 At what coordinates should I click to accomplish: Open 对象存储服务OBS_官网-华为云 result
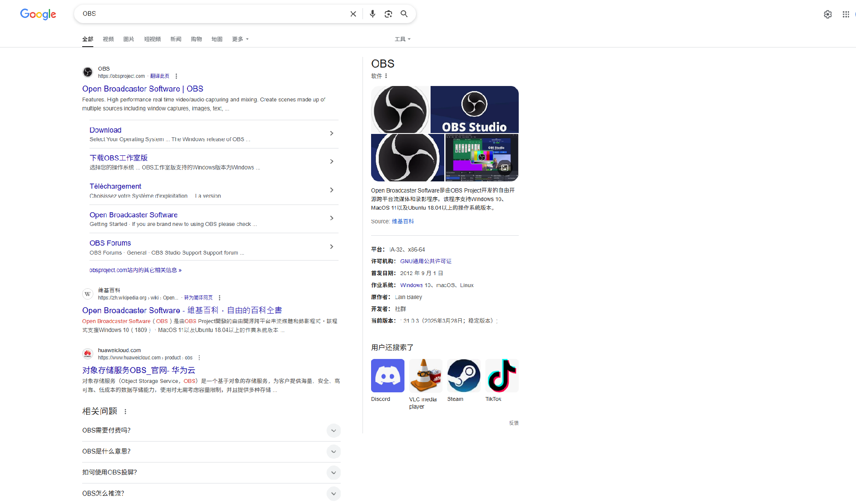pos(139,370)
